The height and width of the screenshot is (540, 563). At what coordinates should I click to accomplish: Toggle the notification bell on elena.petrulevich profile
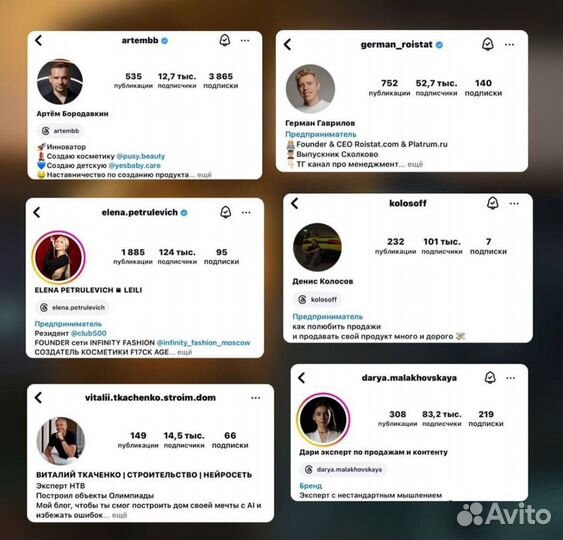[x=225, y=212]
